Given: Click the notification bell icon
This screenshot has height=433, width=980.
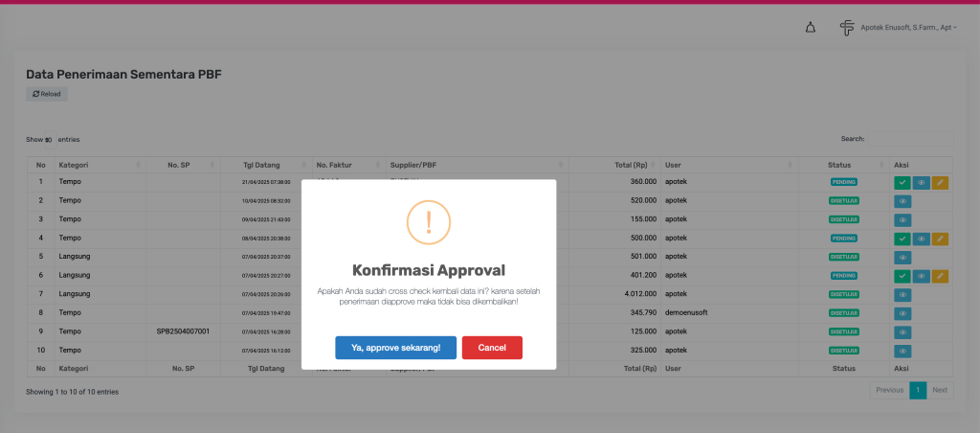Looking at the screenshot, I should pyautogui.click(x=811, y=28).
